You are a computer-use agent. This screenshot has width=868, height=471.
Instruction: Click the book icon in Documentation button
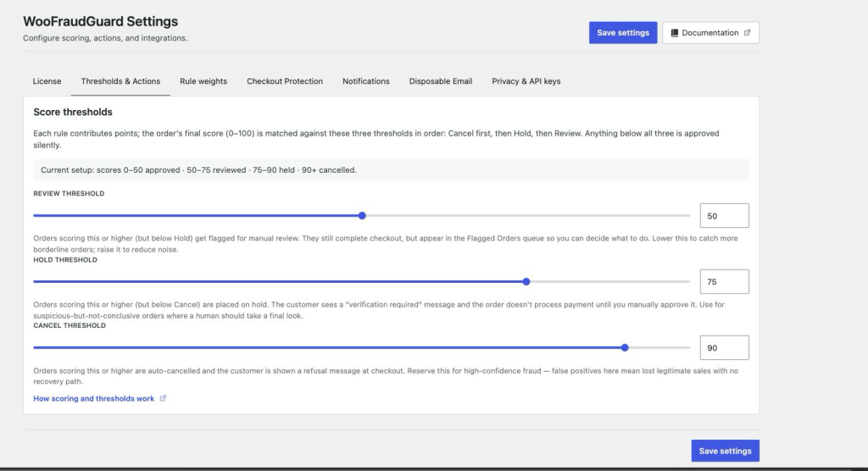tap(674, 33)
